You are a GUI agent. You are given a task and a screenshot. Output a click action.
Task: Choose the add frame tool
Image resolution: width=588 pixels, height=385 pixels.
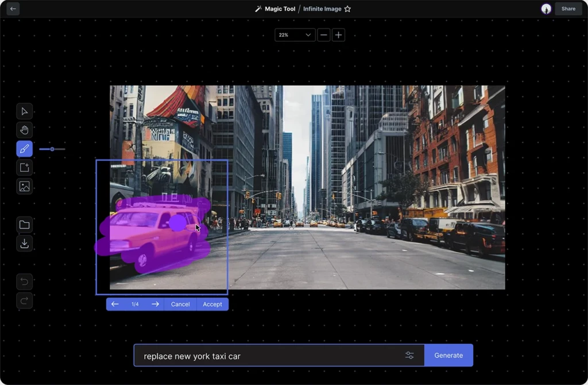point(24,168)
